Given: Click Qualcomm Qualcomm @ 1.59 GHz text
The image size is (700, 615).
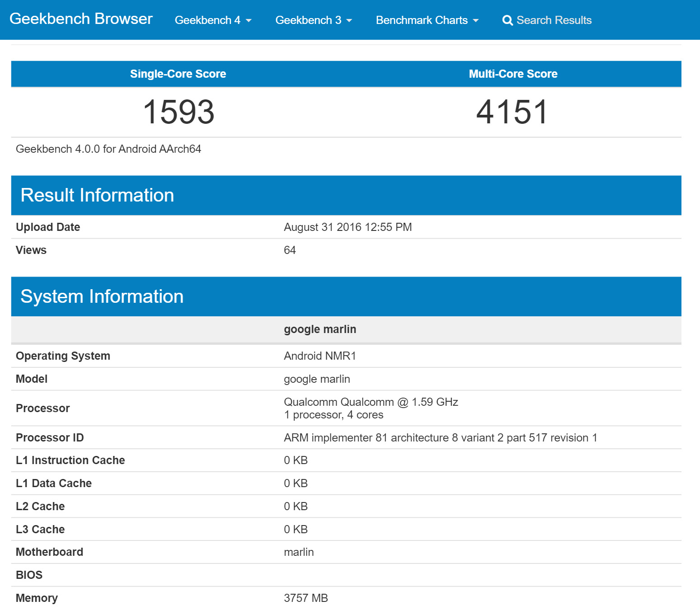Looking at the screenshot, I should pos(371,402).
